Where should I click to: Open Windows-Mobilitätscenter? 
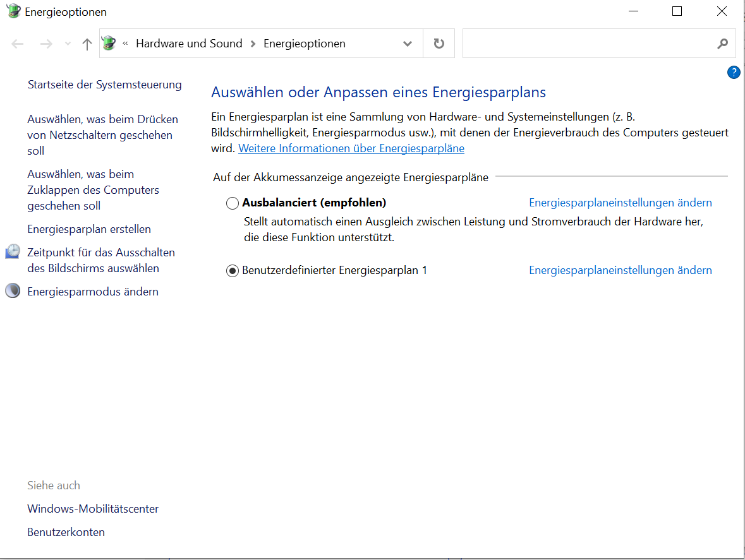pyautogui.click(x=93, y=509)
